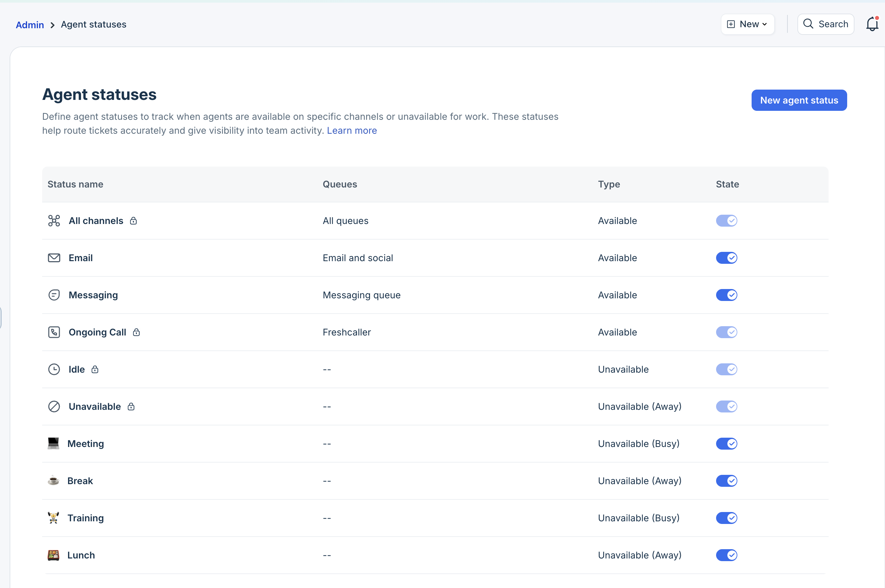Toggle the Meeting status state
The width and height of the screenshot is (885, 588).
coord(726,444)
